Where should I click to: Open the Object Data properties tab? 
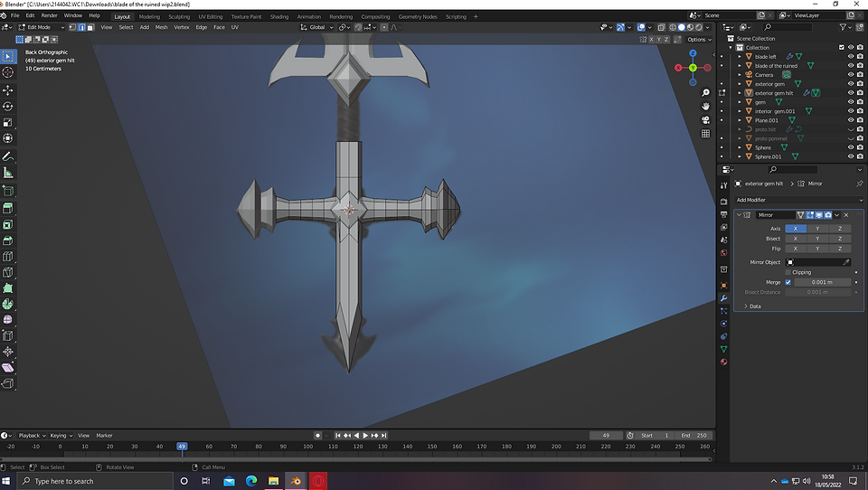pyautogui.click(x=723, y=349)
